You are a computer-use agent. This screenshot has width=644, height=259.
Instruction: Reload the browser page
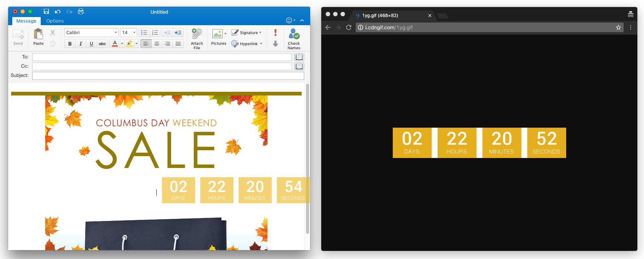click(349, 27)
